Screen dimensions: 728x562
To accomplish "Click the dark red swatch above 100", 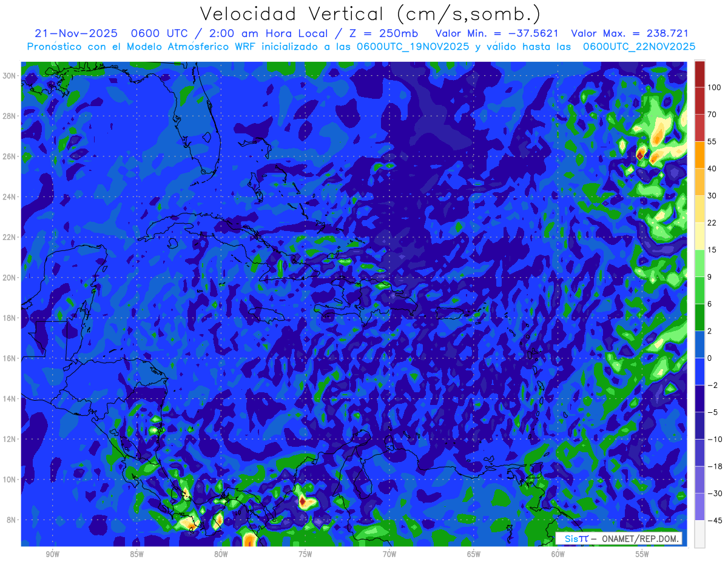I will [x=699, y=73].
